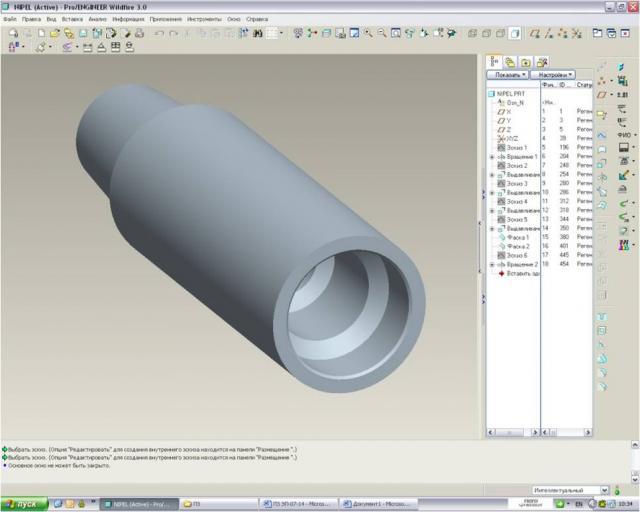Click the favorites tab icon in navigator
The width and height of the screenshot is (640, 512).
coord(542,62)
